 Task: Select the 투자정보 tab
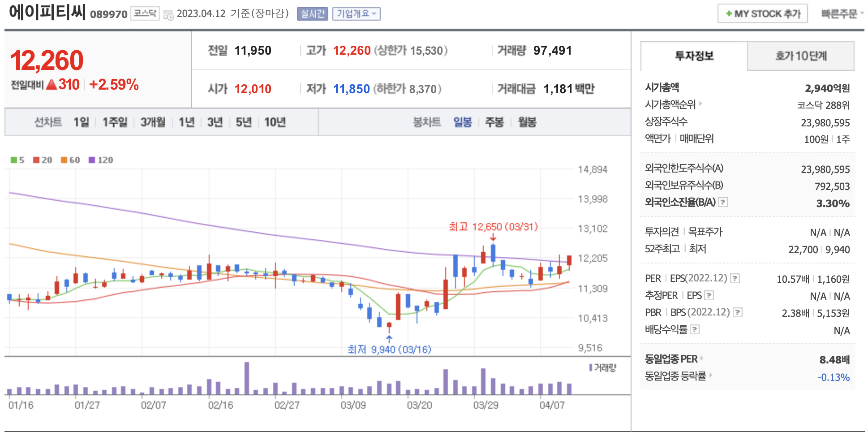click(694, 56)
